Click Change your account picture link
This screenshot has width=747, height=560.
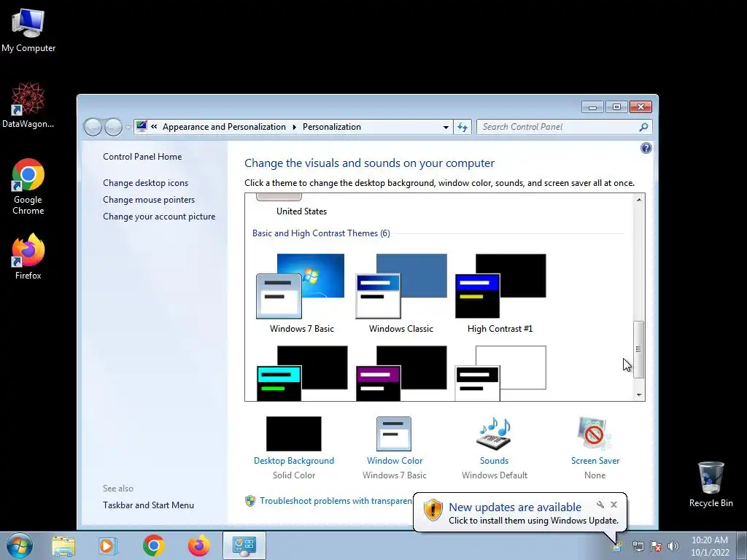click(x=159, y=216)
